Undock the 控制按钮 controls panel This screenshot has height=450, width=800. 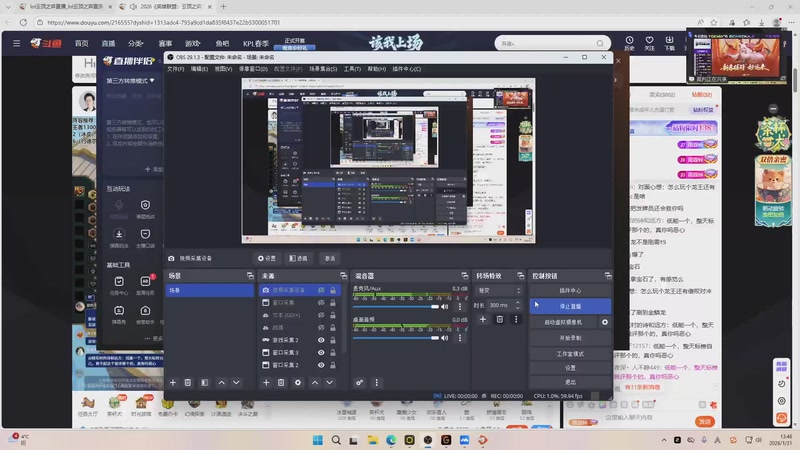tap(608, 276)
